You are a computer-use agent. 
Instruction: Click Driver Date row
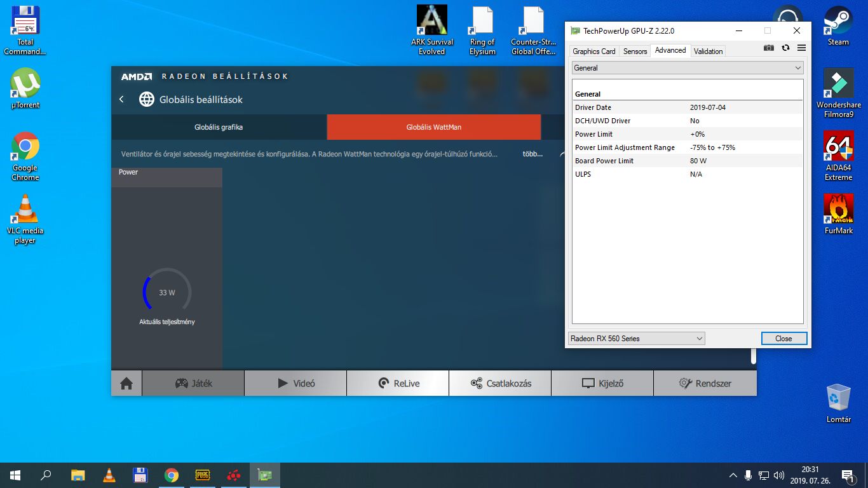pyautogui.click(x=688, y=107)
